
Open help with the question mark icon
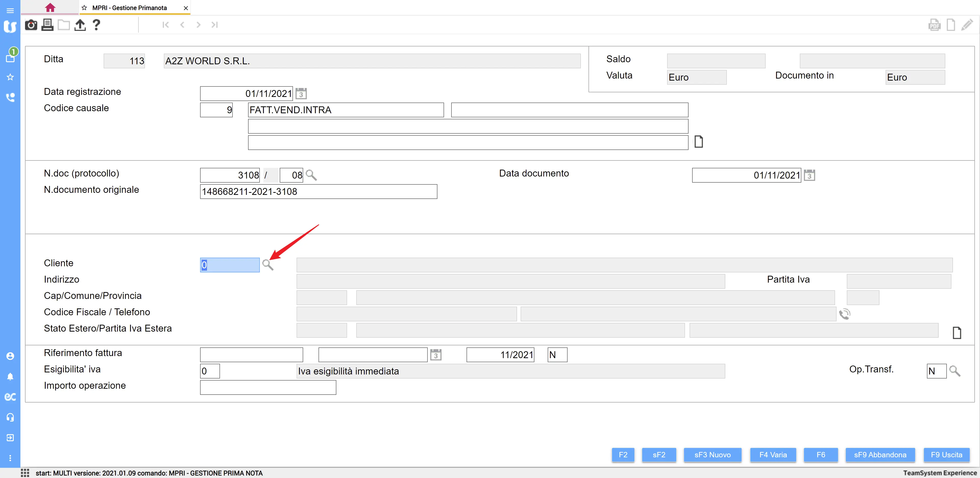click(x=96, y=25)
